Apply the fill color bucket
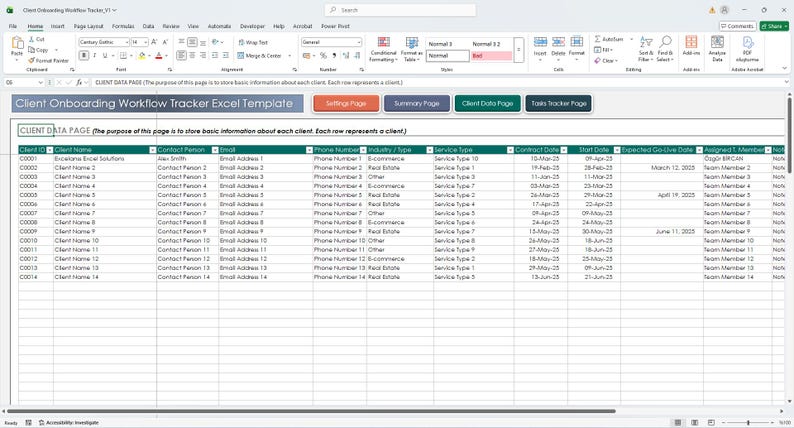794x428 pixels. click(x=142, y=55)
